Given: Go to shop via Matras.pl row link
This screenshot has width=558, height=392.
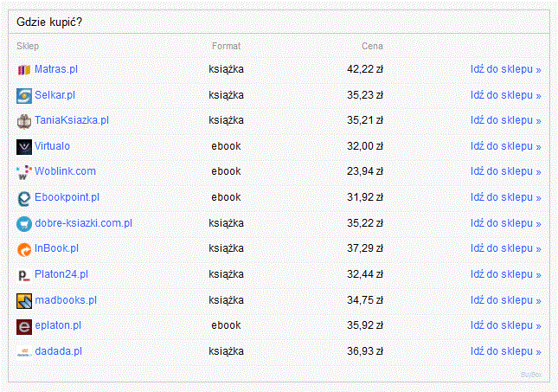Looking at the screenshot, I should (506, 69).
